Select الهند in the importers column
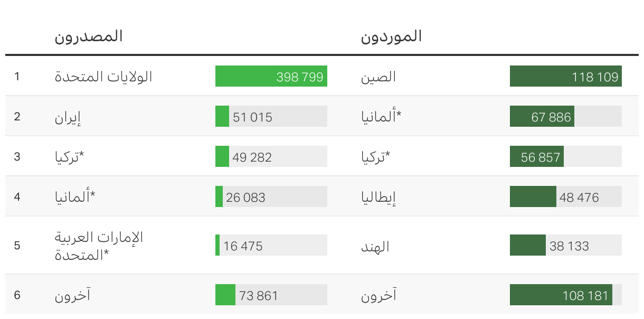The height and width of the screenshot is (319, 644). coord(375,246)
